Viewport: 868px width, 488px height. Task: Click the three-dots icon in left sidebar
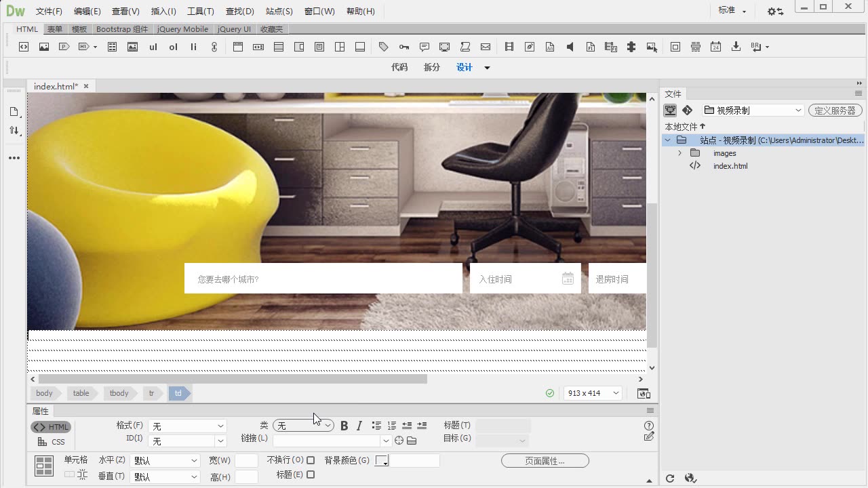point(14,158)
